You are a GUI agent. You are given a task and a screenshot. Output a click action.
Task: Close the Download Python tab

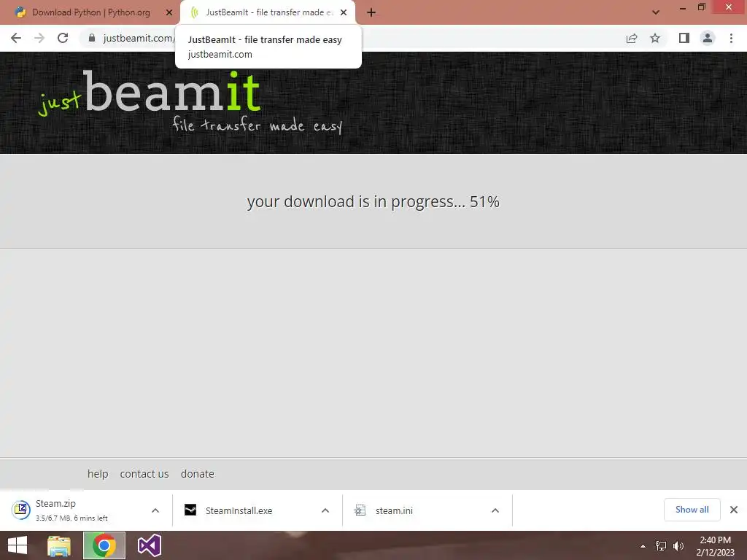coord(169,12)
